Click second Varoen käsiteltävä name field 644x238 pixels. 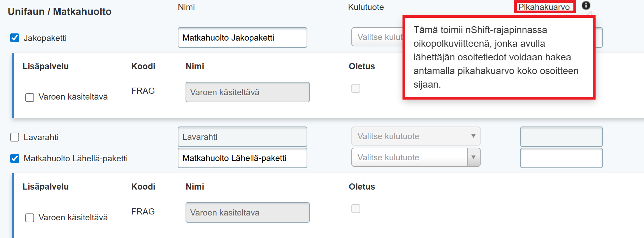coord(247,212)
